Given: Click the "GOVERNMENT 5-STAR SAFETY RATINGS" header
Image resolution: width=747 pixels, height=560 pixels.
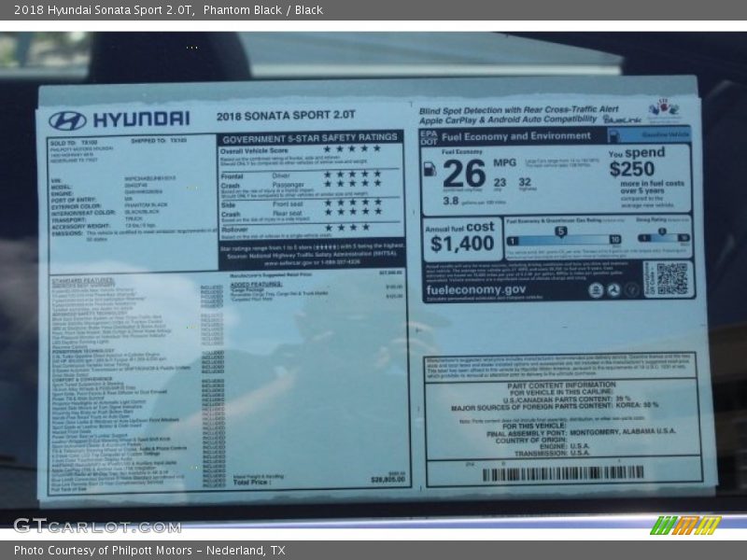Looking at the screenshot, I should 310,138.
